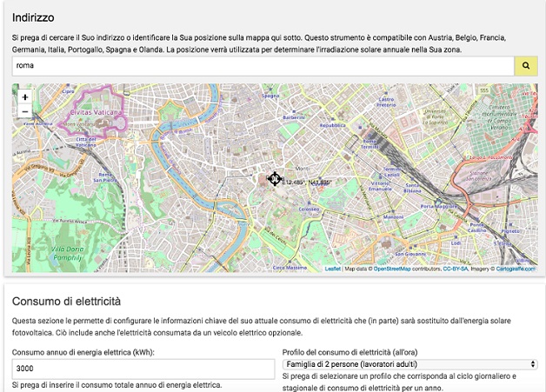Open the electricity consumption profile dropdown
The height and width of the screenshot is (392, 546).
(409, 364)
